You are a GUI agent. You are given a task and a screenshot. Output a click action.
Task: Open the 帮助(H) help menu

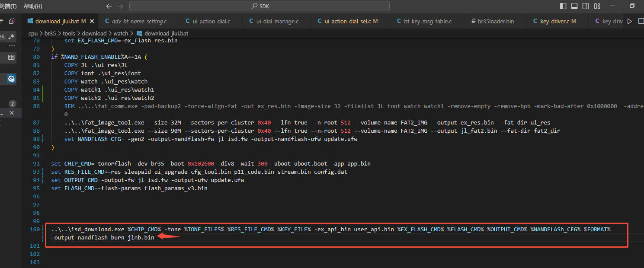point(33,6)
